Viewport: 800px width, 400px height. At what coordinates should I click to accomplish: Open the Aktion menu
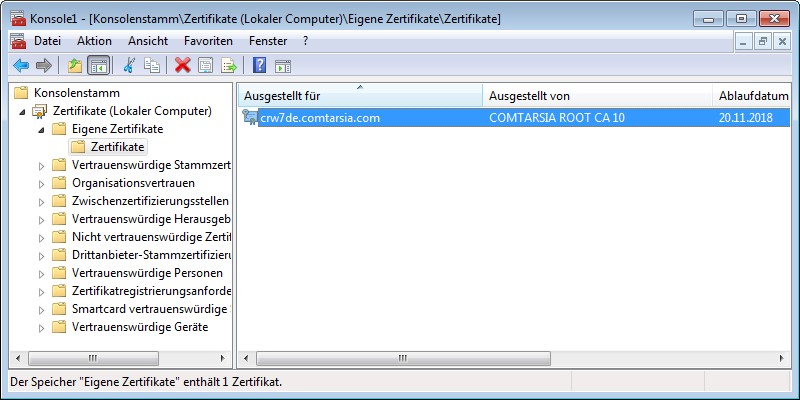(x=94, y=41)
